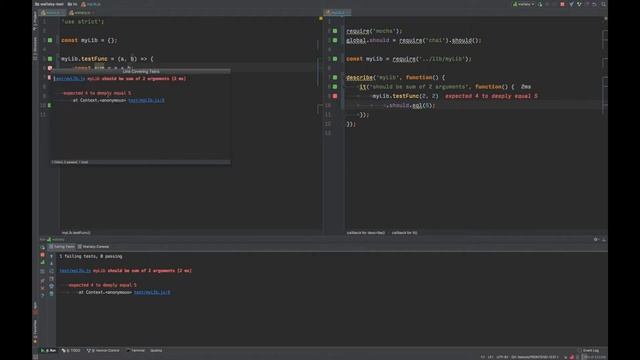
Task: Click 'callback for describe()' breadcrumb
Action: point(366,233)
